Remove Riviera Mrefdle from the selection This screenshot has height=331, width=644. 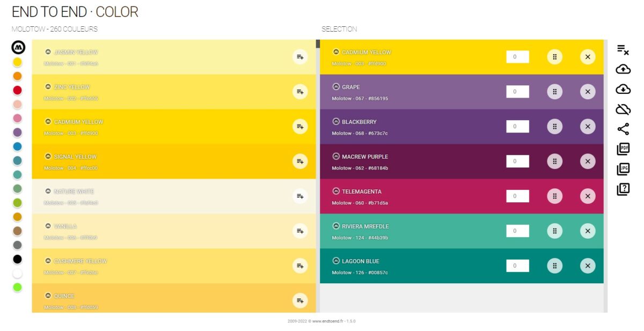pyautogui.click(x=588, y=231)
